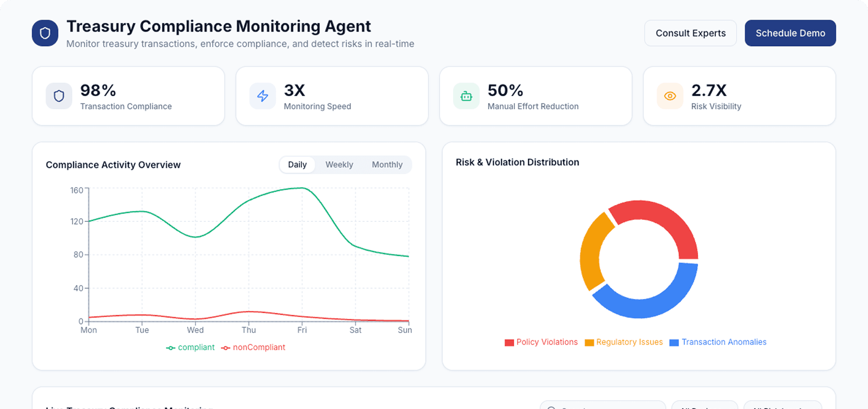Switch to the Monthly view
The image size is (868, 409).
point(387,165)
